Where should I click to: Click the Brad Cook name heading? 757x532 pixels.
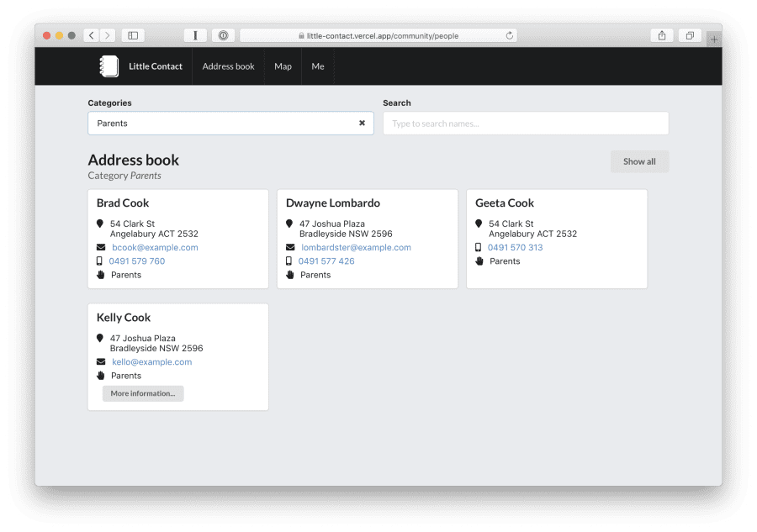pos(123,203)
